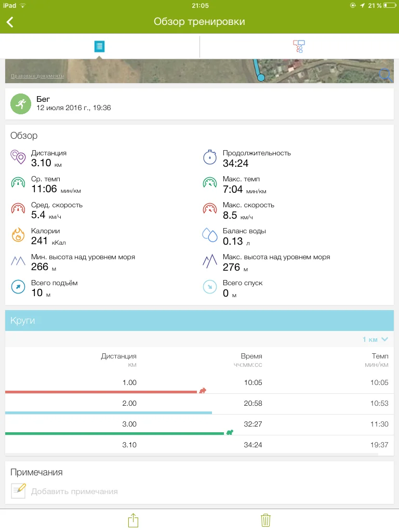This screenshot has height=532, width=399.
Task: Tap the max altitude value '276'
Action: (231, 268)
